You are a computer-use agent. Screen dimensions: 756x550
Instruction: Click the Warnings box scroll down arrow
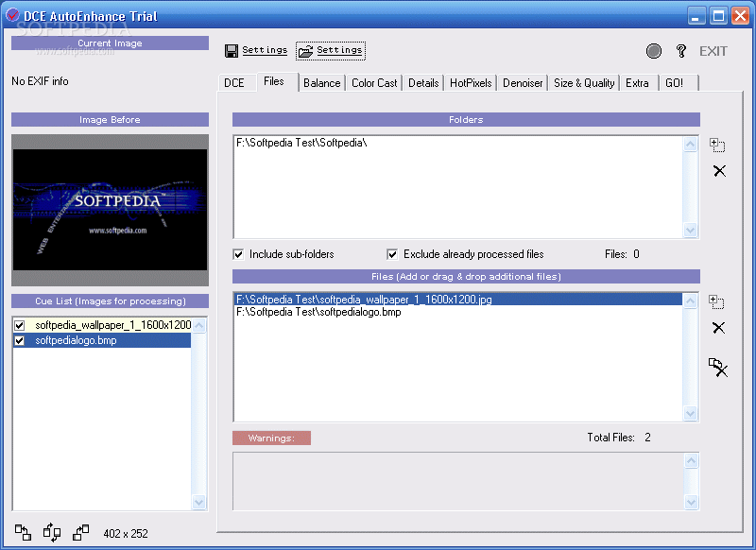691,503
